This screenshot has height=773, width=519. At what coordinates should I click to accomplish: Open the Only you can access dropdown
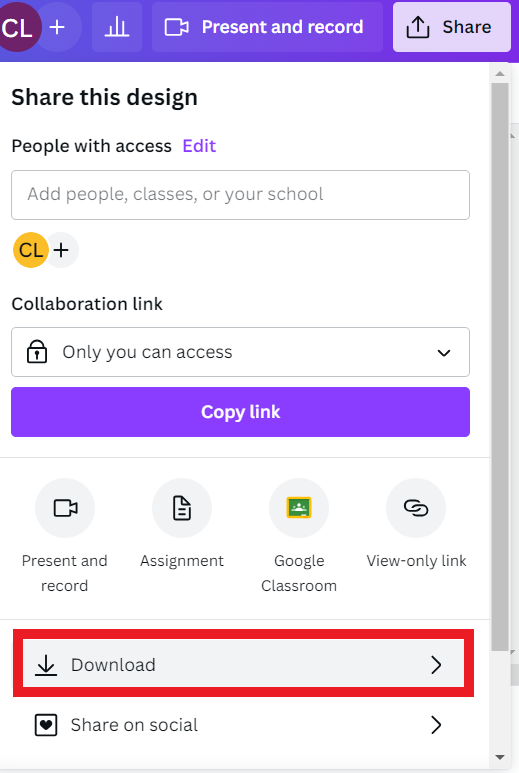point(241,352)
